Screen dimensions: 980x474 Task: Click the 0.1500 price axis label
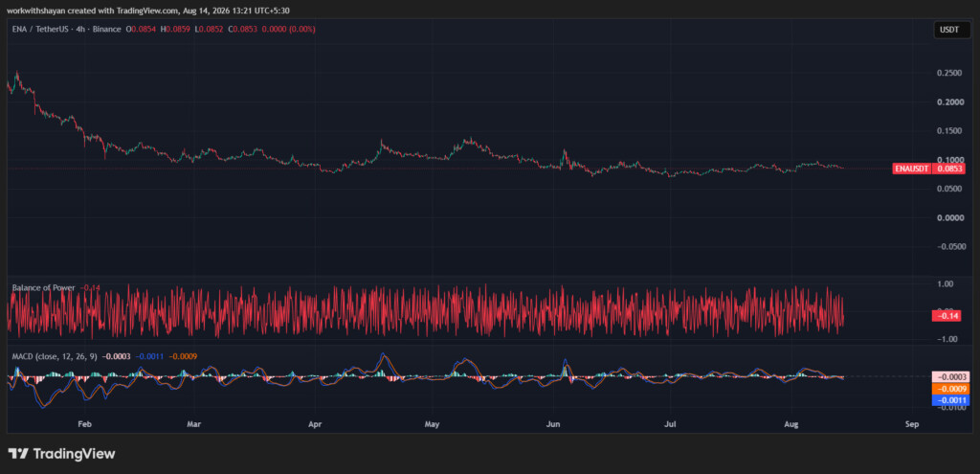click(950, 130)
